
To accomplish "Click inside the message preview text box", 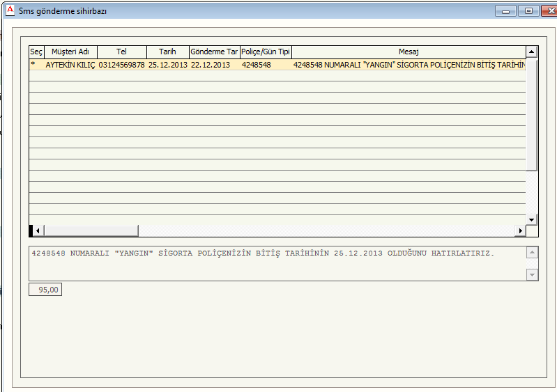I will (x=279, y=263).
